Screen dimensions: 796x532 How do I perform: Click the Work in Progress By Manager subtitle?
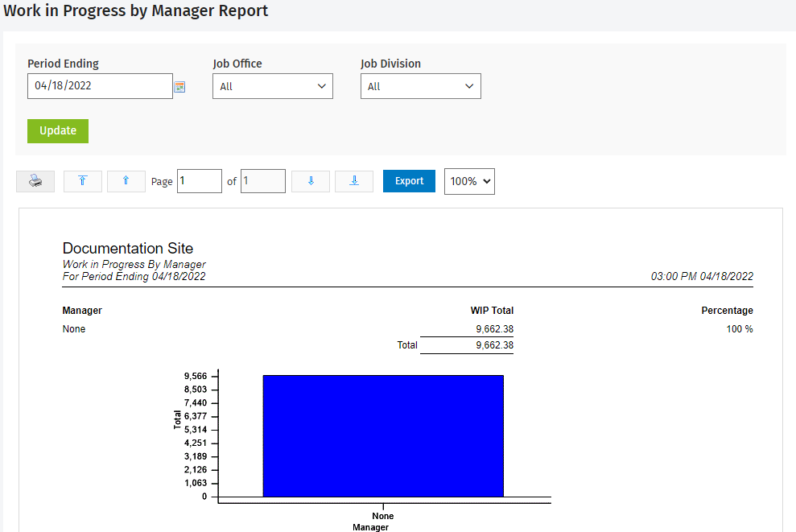(134, 264)
